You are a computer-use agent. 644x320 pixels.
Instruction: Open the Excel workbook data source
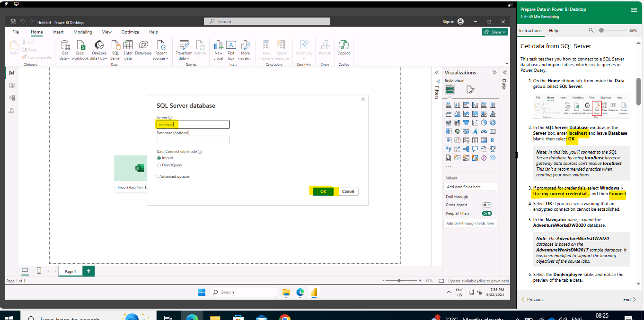click(80, 50)
